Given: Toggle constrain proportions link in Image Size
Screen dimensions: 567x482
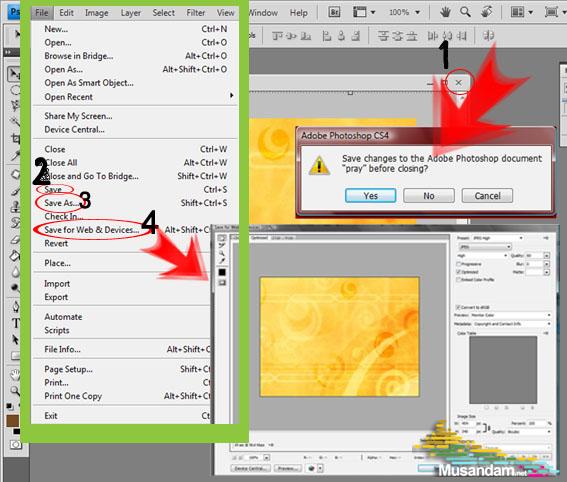Looking at the screenshot, I should 486,428.
